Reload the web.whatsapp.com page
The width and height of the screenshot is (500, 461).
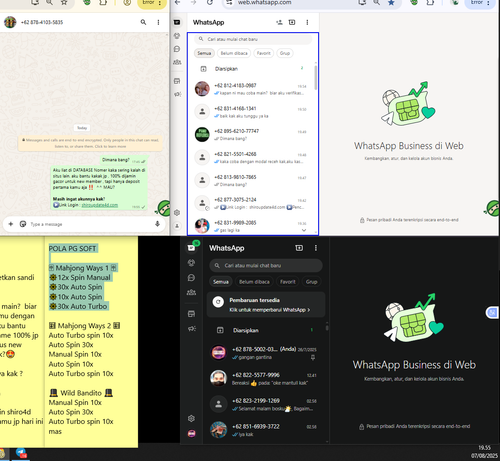pyautogui.click(x=210, y=3)
